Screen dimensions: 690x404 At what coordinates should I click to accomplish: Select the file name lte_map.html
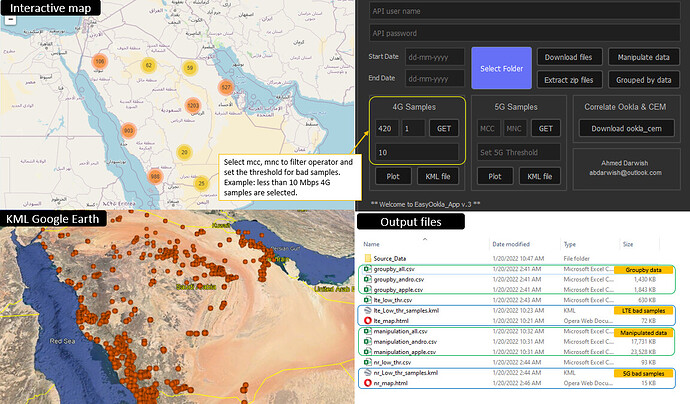pos(391,321)
